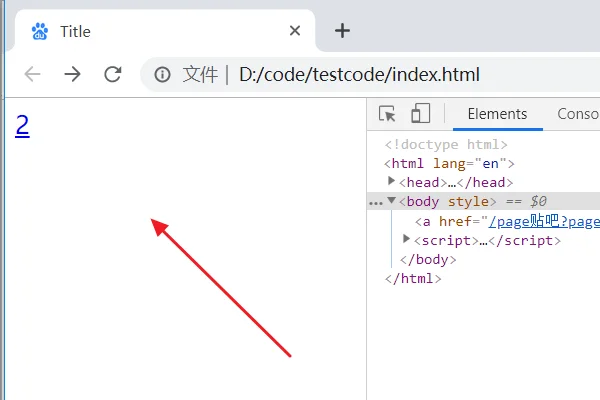Select the doctype html line
This screenshot has width=600, height=400.
coord(446,145)
